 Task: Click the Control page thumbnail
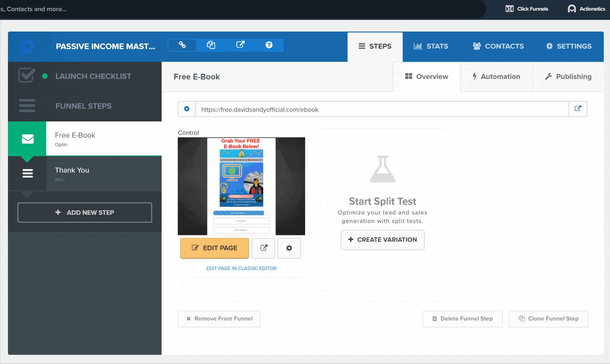coord(241,186)
